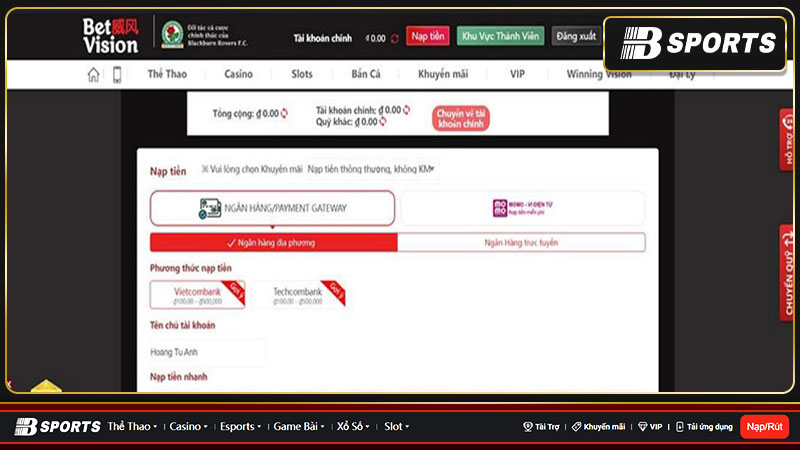The image size is (800, 450).
Task: Click the Blackburn Rovers club crest
Action: (172, 34)
